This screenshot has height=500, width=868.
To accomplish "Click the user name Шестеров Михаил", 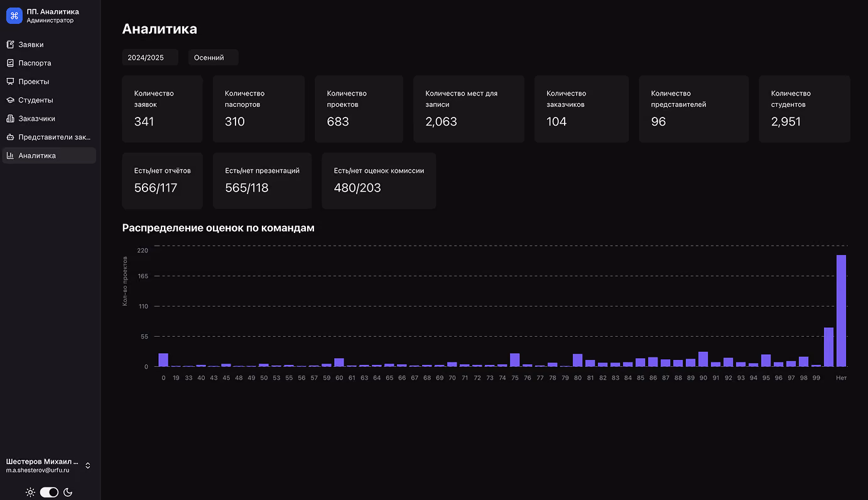I will click(x=42, y=461).
